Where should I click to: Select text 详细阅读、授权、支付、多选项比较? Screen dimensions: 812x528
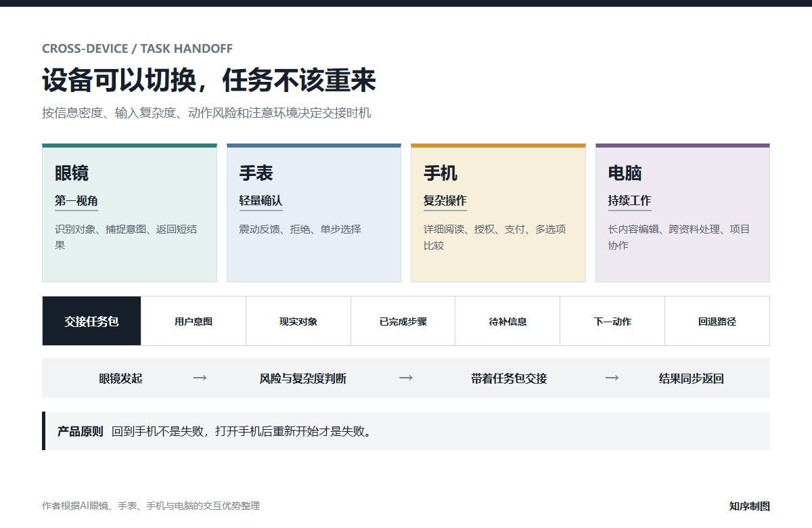(495, 237)
